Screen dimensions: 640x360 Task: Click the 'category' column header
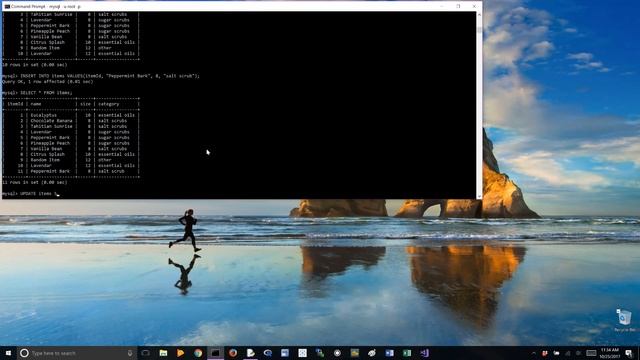point(109,104)
